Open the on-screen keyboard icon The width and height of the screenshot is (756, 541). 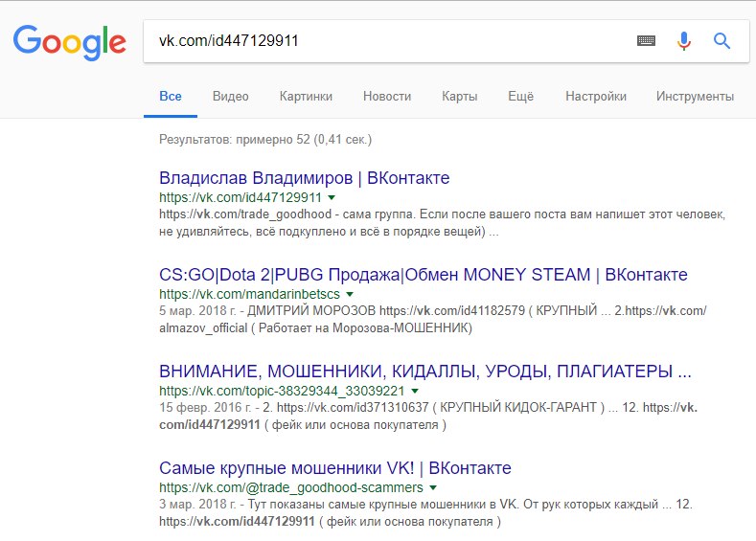coord(646,41)
